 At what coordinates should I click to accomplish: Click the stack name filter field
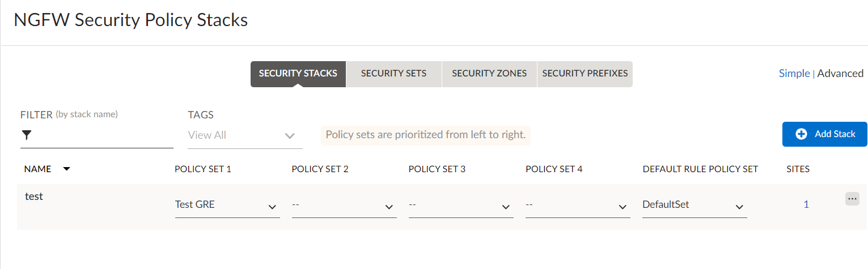click(102, 135)
